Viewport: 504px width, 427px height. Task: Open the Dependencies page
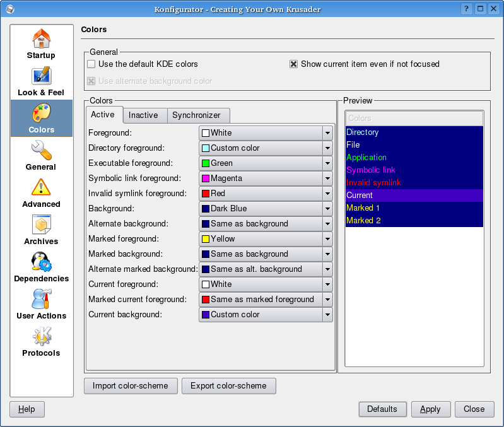click(x=41, y=267)
